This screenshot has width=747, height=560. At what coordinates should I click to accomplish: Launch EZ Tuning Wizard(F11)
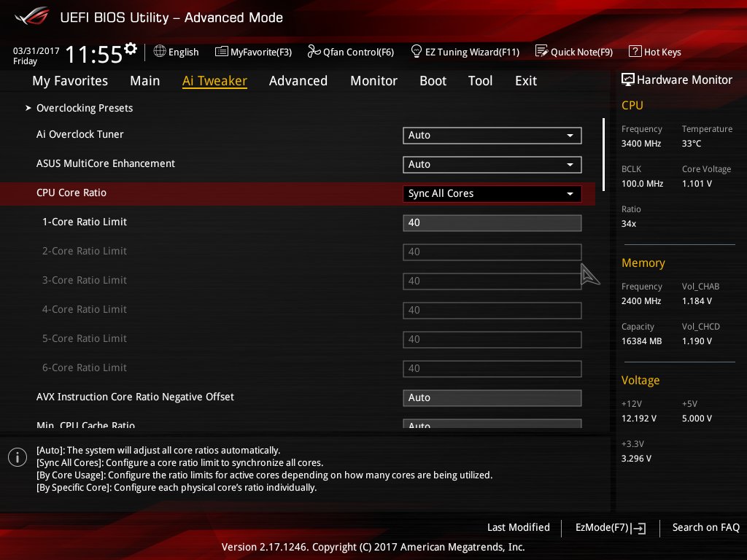pyautogui.click(x=465, y=52)
